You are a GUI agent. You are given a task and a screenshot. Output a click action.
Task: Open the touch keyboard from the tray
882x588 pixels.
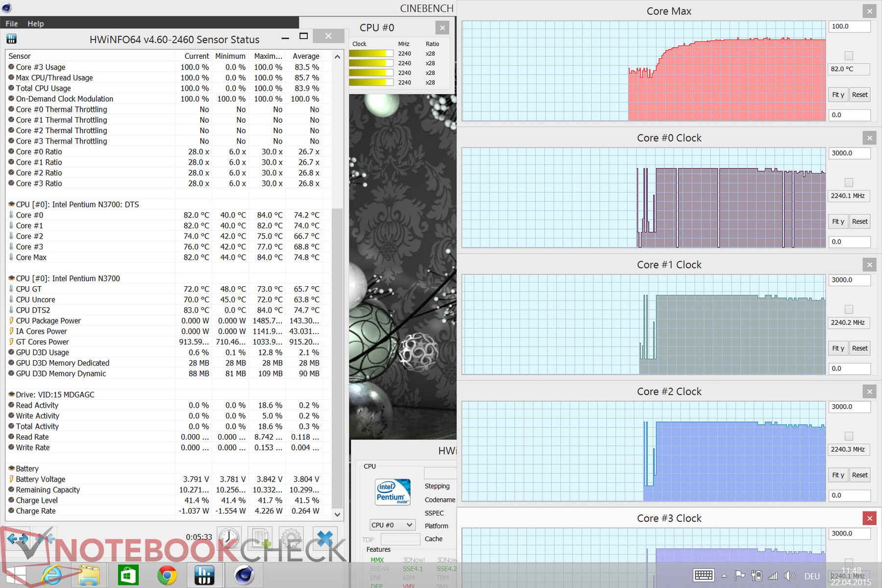pos(703,575)
